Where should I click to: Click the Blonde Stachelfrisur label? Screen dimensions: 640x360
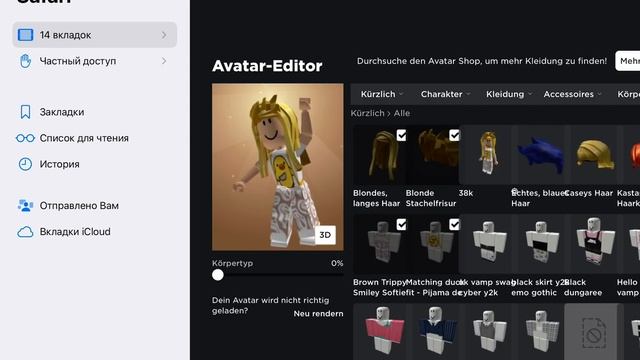click(431, 198)
